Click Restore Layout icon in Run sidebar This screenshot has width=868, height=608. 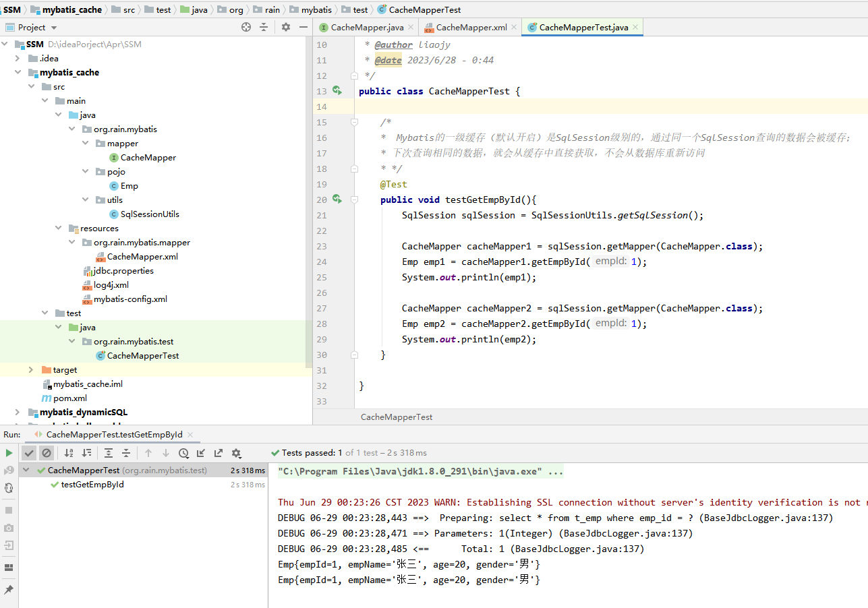[9, 568]
